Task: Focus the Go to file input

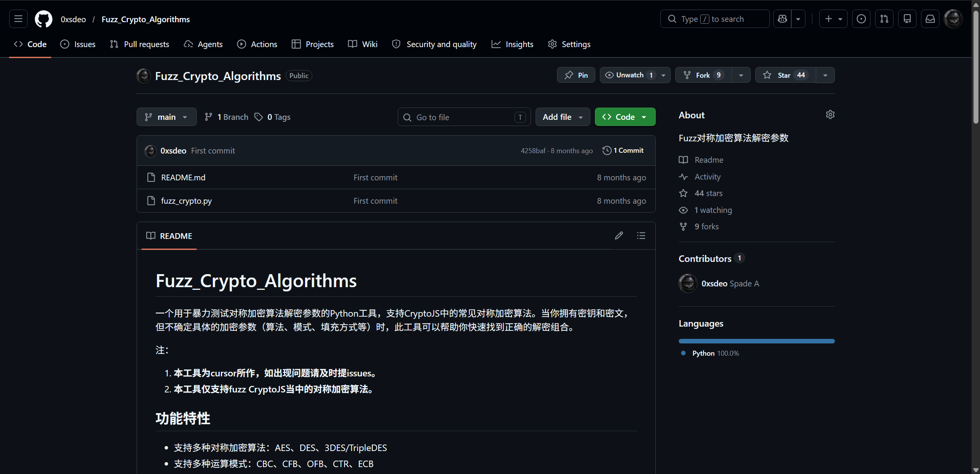Action: [464, 117]
